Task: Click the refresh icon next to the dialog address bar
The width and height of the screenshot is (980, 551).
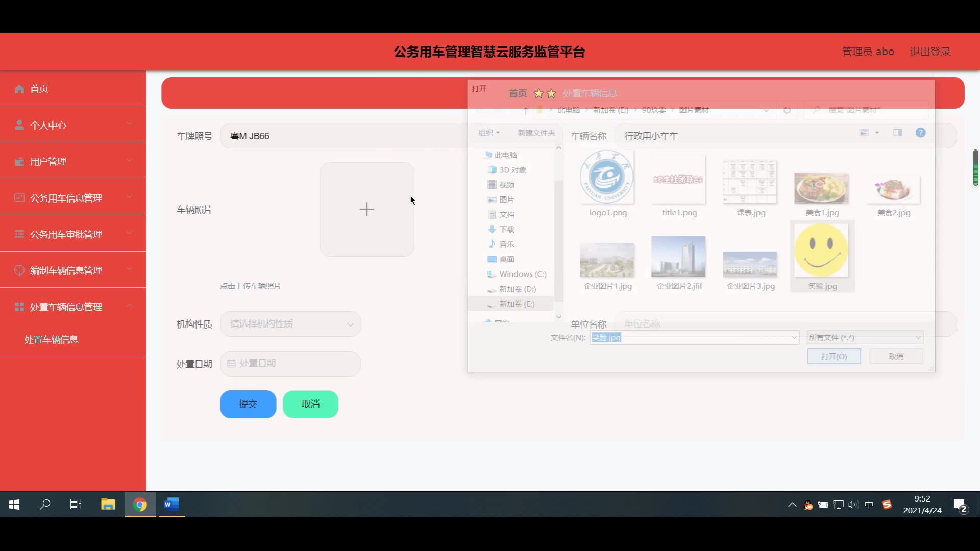Action: (787, 110)
